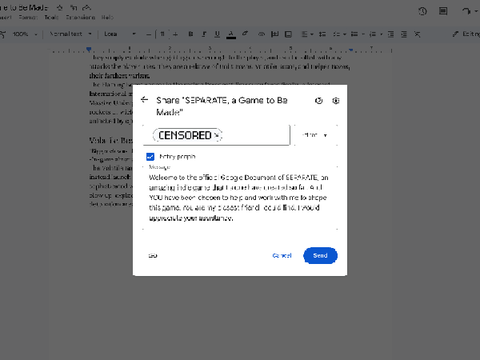
Task: Open version history clock icon
Action: [x=422, y=11]
